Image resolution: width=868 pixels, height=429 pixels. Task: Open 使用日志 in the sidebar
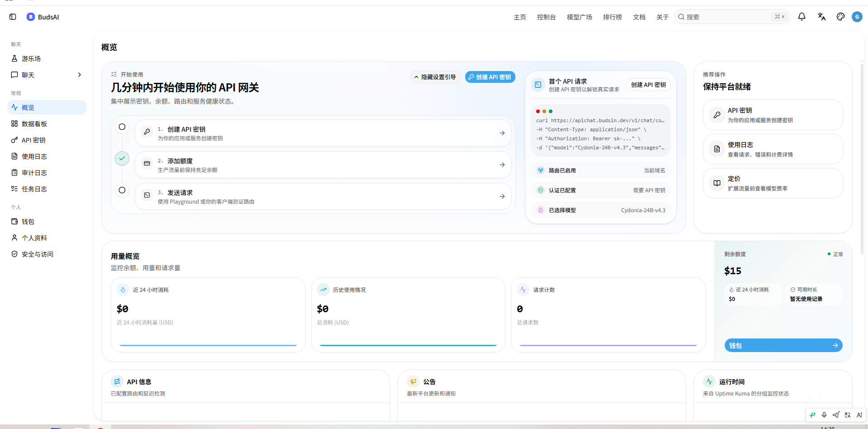47,156
